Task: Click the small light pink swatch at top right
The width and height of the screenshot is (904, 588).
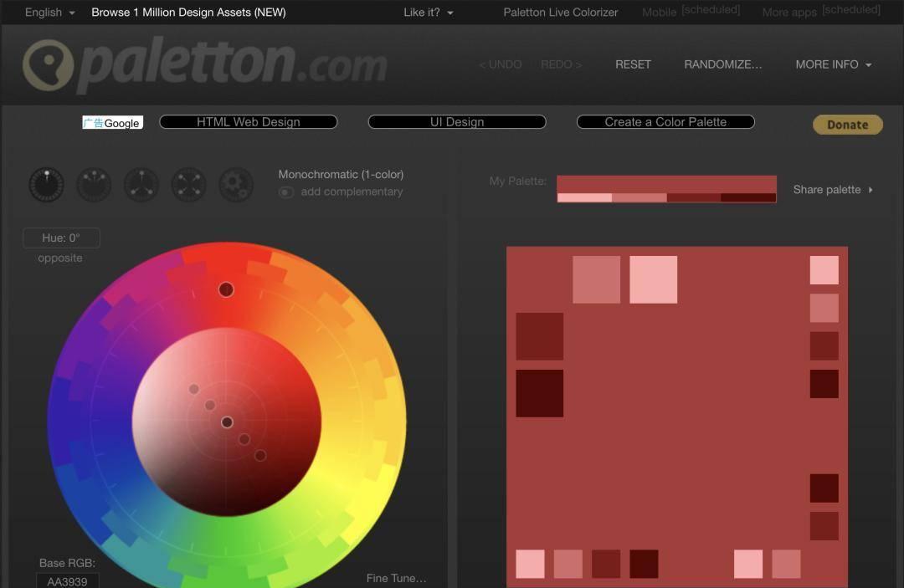Action: click(x=824, y=270)
